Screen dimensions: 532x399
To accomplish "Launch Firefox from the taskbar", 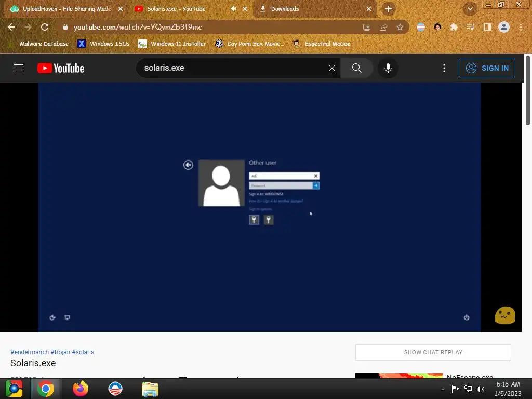I will coord(81,389).
